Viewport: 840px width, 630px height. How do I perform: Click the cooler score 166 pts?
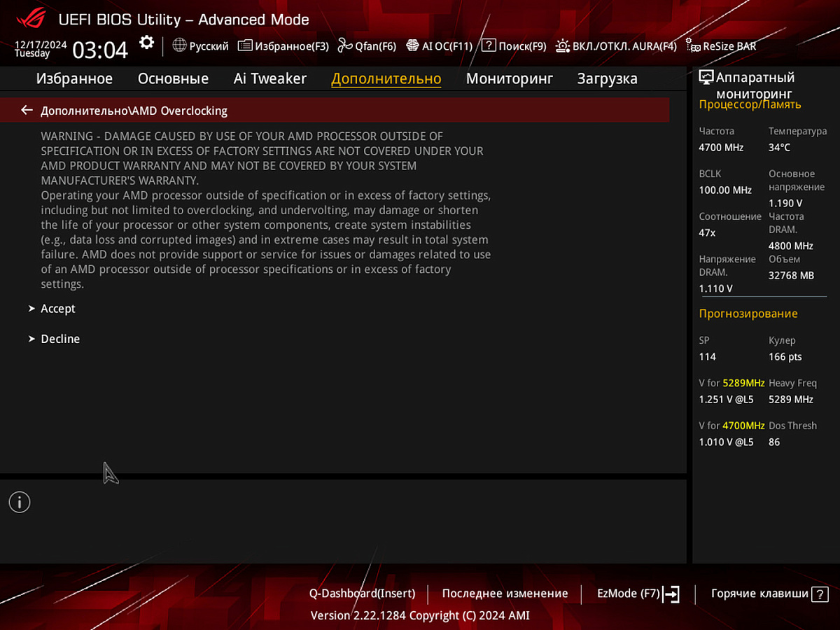tap(785, 357)
